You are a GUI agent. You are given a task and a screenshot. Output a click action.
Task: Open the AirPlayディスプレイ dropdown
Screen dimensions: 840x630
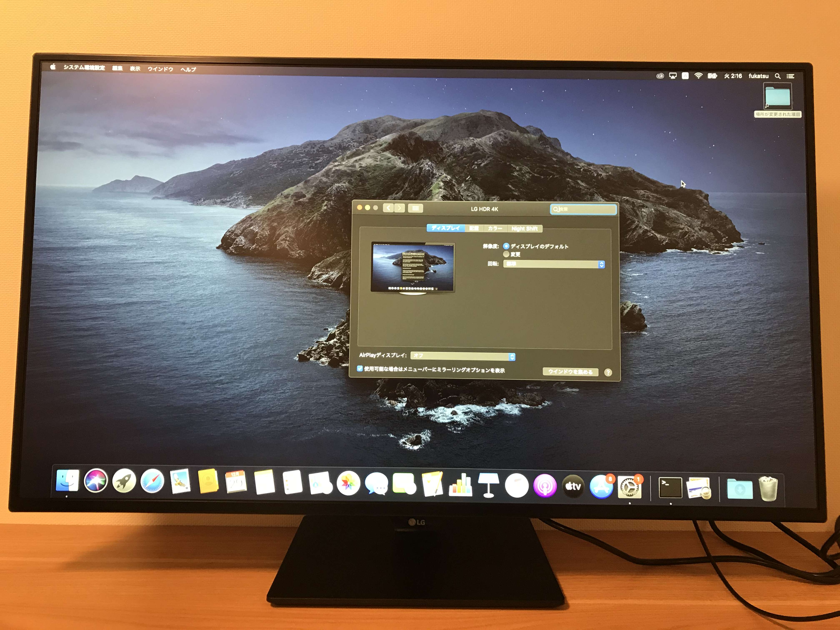[463, 356]
